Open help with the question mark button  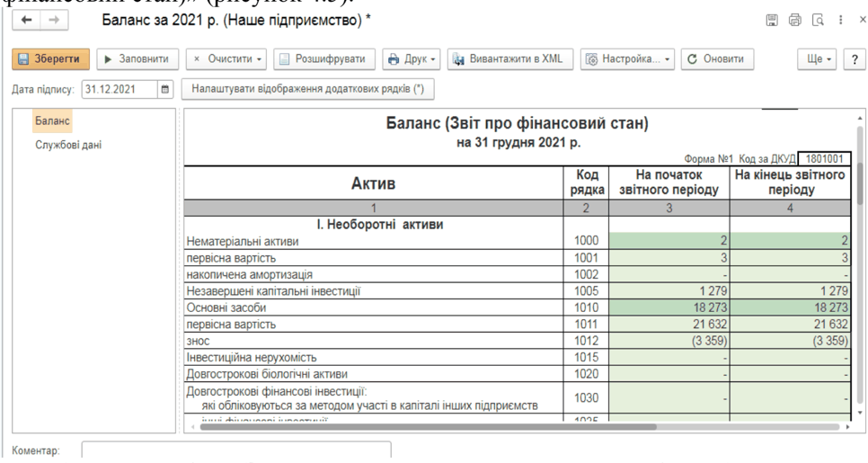pos(855,59)
